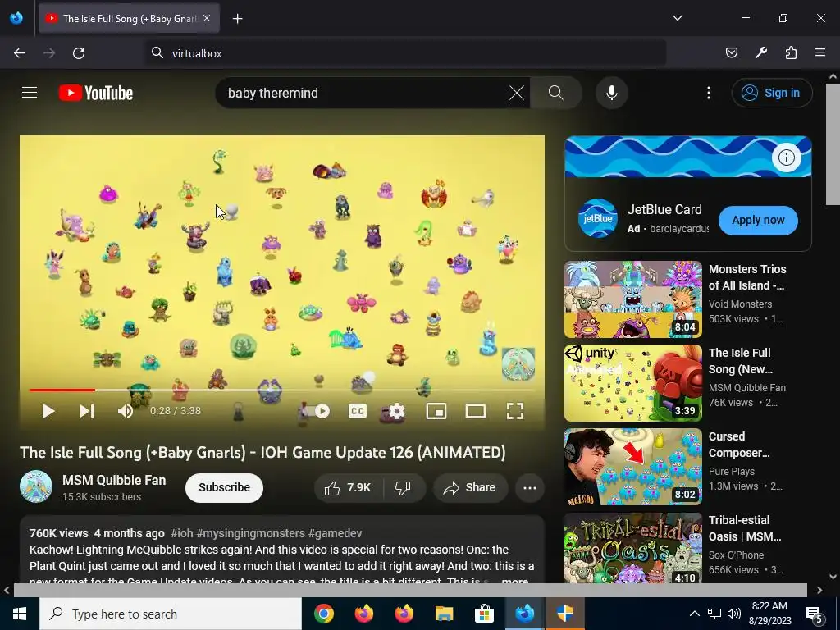
Task: Open MSM Quibble Fan channel avatar
Action: tap(36, 486)
